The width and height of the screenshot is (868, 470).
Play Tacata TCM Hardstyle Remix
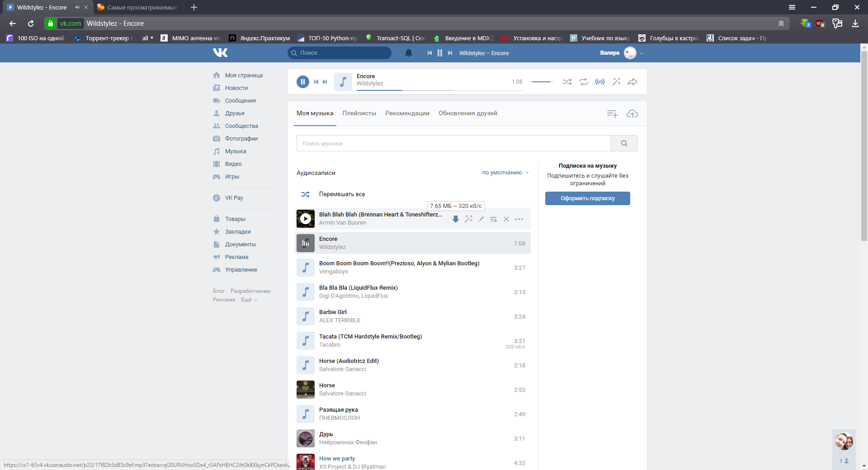pyautogui.click(x=306, y=341)
